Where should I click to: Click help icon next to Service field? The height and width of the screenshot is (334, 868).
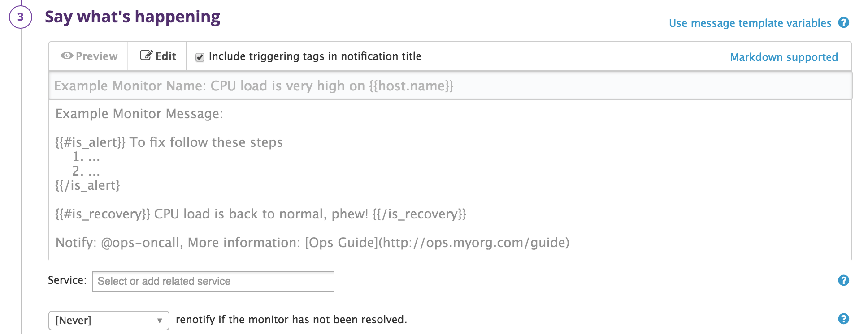coord(843,280)
